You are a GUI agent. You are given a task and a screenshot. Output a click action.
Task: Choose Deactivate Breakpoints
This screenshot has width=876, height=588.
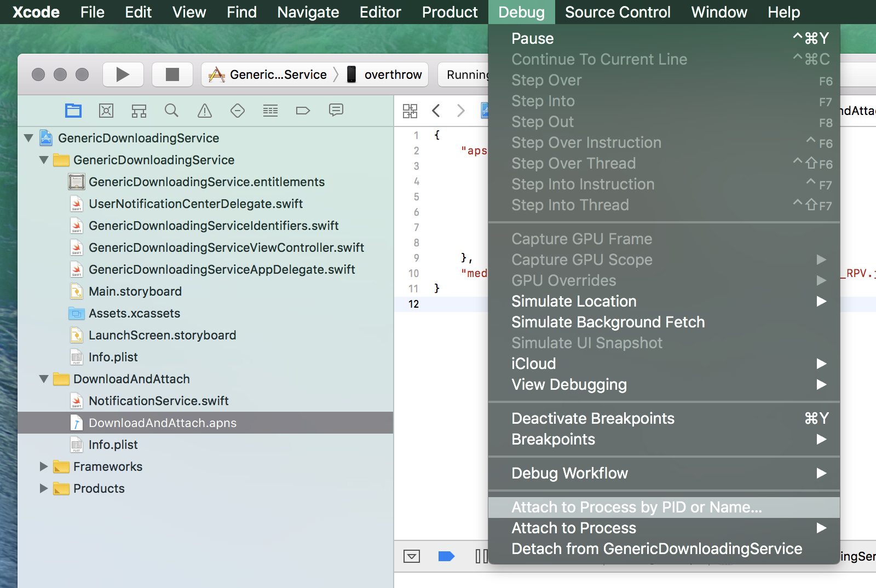[x=664, y=418]
